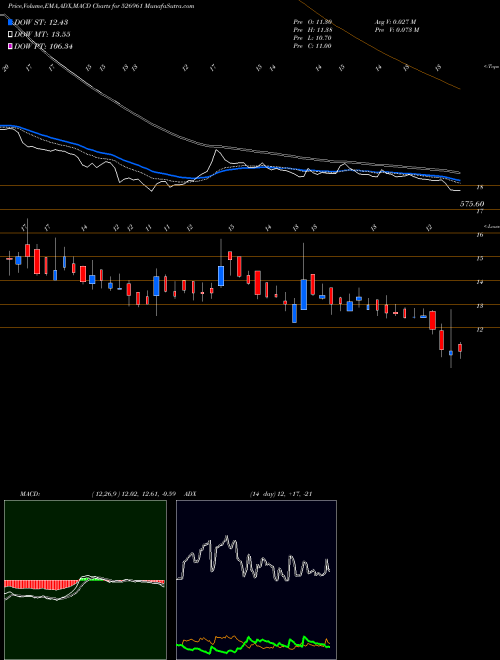Click the magenta DOW PT legend swatch
The height and width of the screenshot is (660, 500).
(x=11, y=46)
